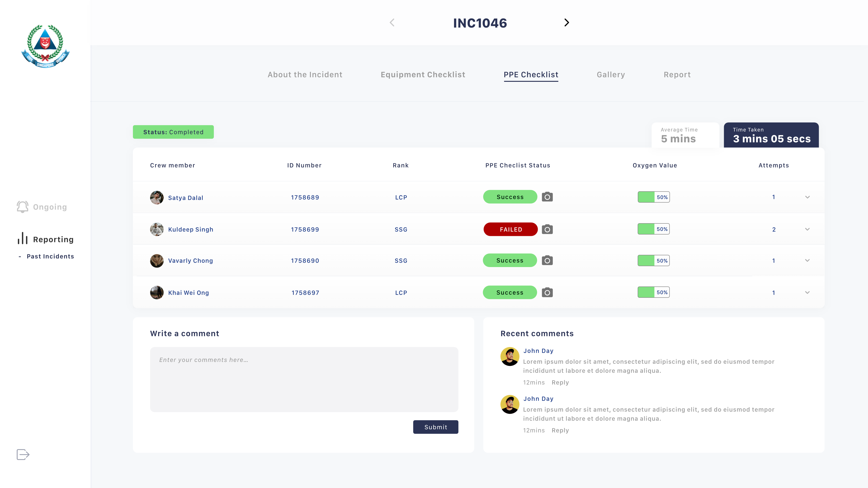Open camera photo for Khai Wei Ong
This screenshot has height=488, width=868.
tap(547, 292)
